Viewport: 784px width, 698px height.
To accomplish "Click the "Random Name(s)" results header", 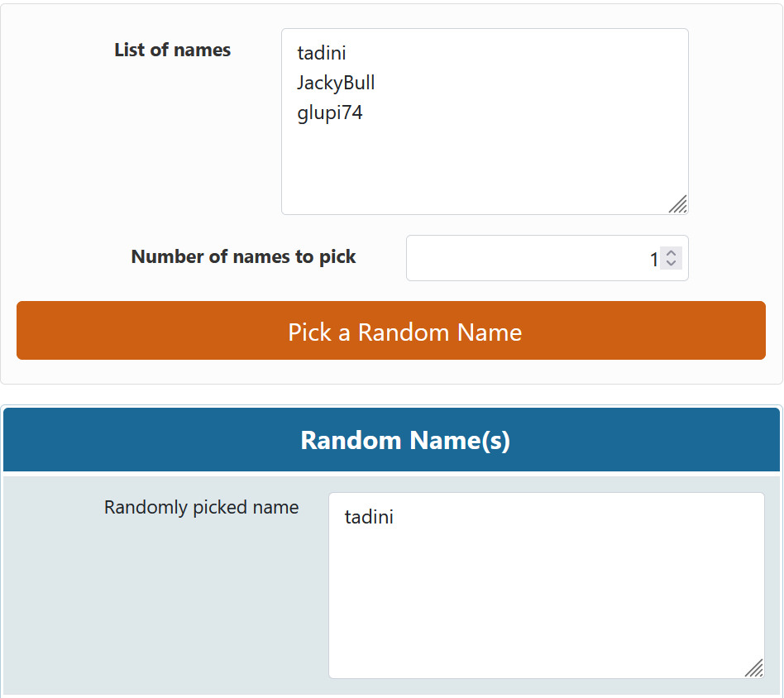I will point(405,440).
